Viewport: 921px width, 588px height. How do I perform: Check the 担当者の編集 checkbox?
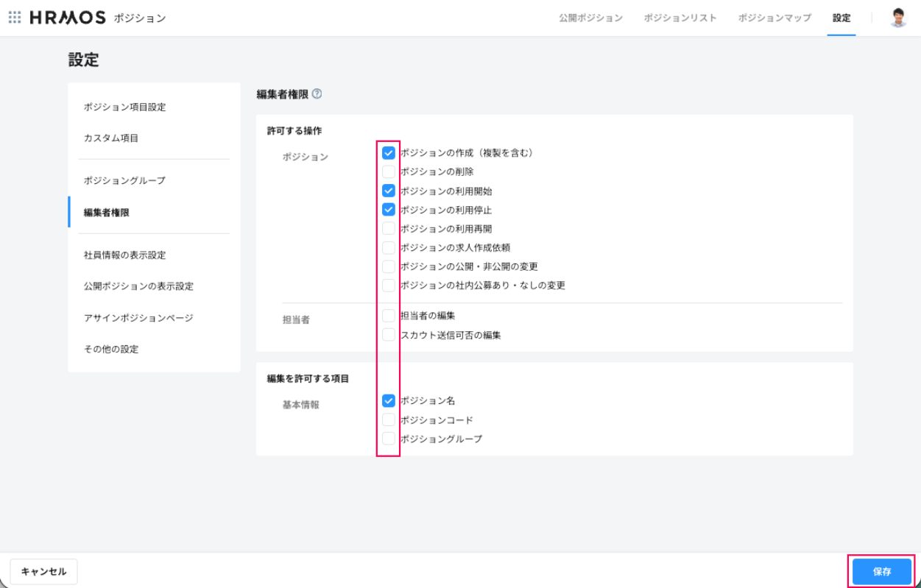pyautogui.click(x=389, y=316)
